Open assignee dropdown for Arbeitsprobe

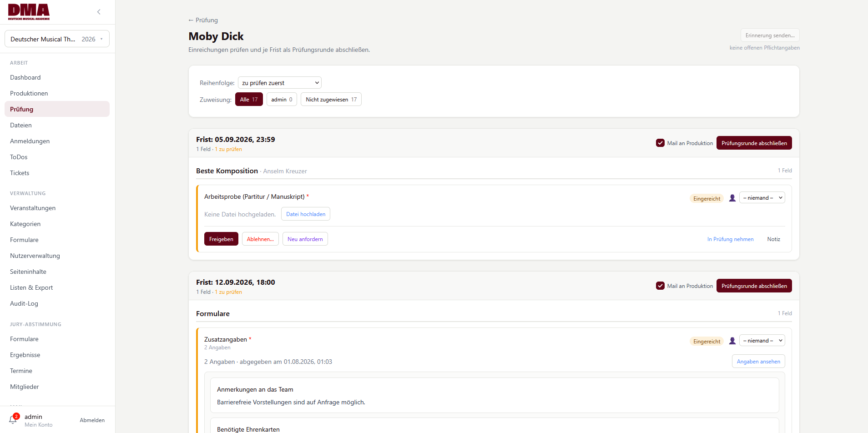click(x=762, y=198)
